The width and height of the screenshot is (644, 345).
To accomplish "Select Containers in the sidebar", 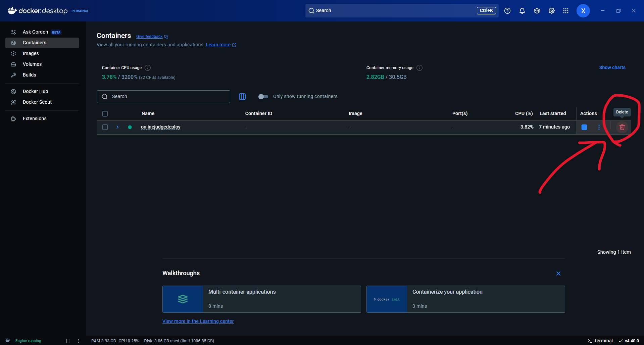I will point(42,43).
